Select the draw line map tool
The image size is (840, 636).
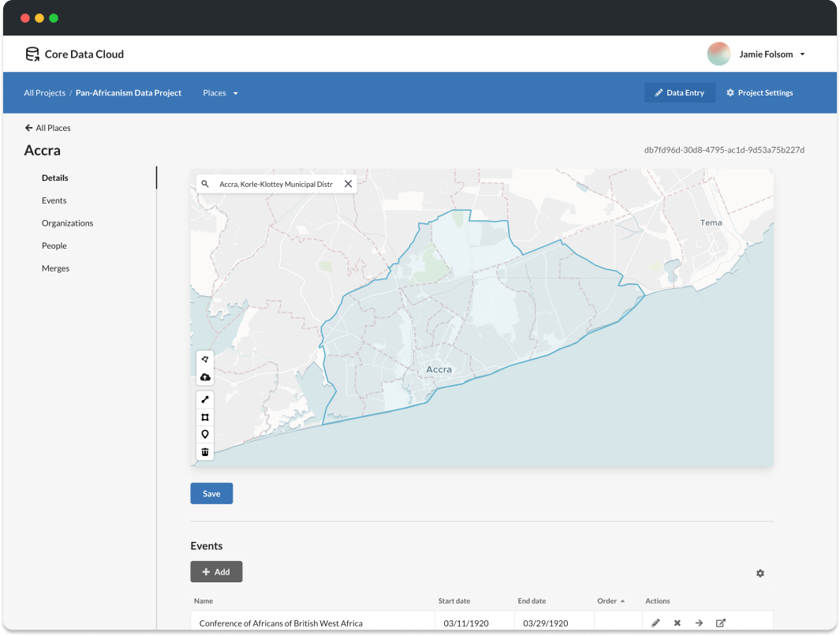click(x=205, y=399)
